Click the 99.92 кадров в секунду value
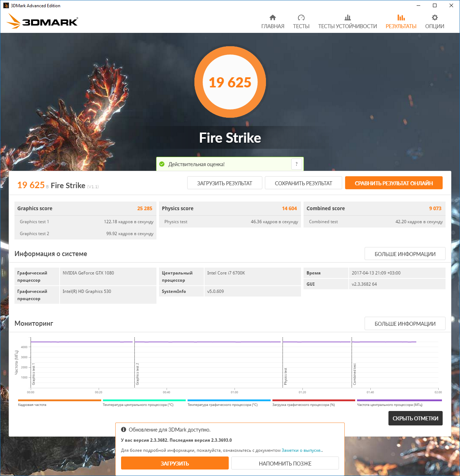This screenshot has height=476, width=460. tap(130, 234)
